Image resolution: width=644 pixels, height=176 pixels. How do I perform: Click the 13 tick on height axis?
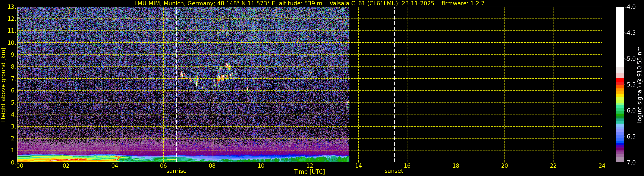11,7
